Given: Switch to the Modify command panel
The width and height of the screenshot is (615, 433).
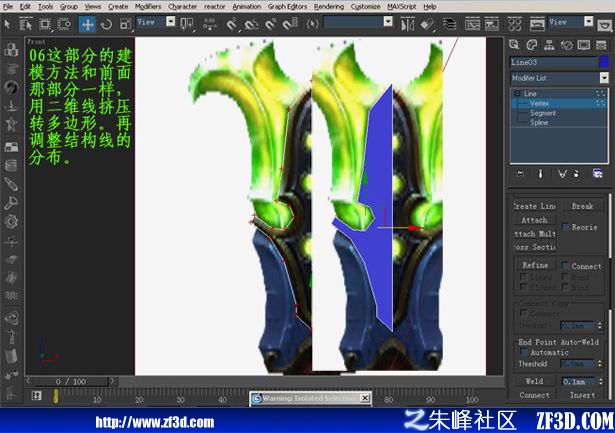Looking at the screenshot, I should tap(532, 45).
